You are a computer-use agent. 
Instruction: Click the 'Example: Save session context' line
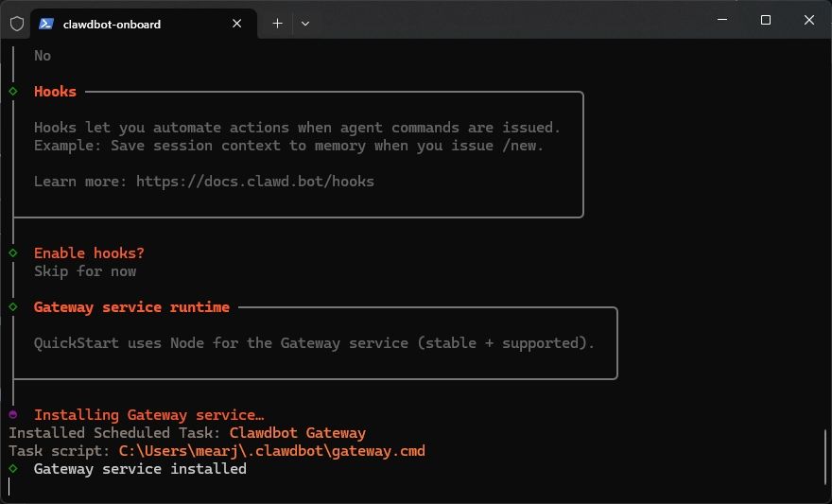point(288,146)
